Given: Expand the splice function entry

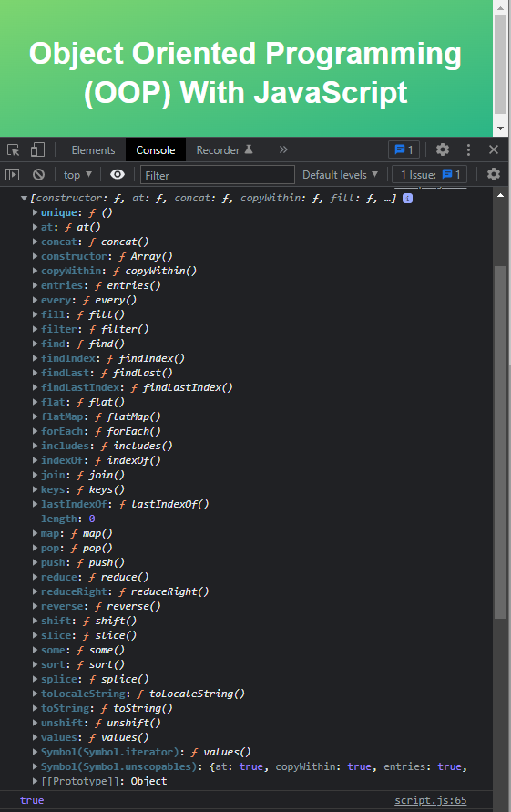Looking at the screenshot, I should 35,679.
